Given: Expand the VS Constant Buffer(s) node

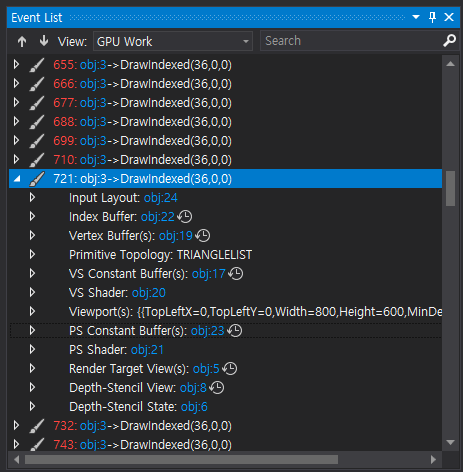Looking at the screenshot, I should click(32, 273).
